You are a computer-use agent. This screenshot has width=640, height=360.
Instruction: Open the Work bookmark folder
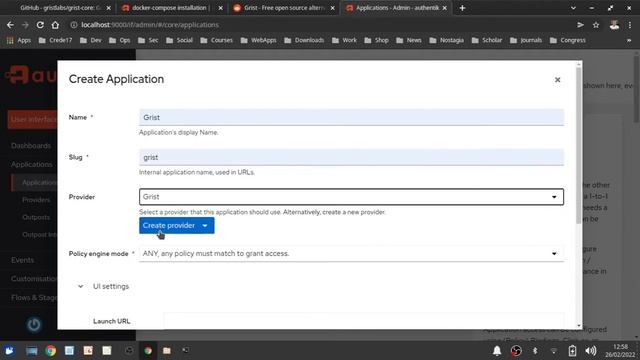click(344, 40)
